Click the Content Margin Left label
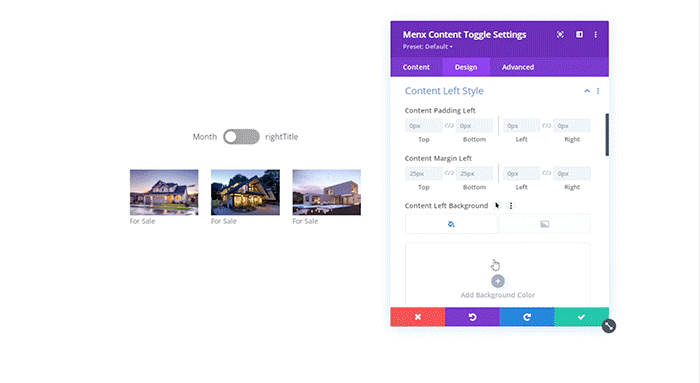Image resolution: width=700 pixels, height=383 pixels. click(x=438, y=158)
